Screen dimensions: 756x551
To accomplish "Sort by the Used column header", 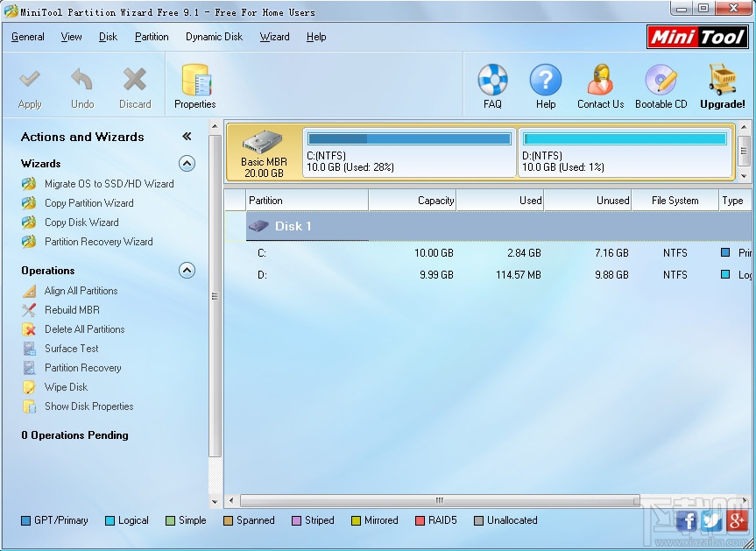I will 500,201.
